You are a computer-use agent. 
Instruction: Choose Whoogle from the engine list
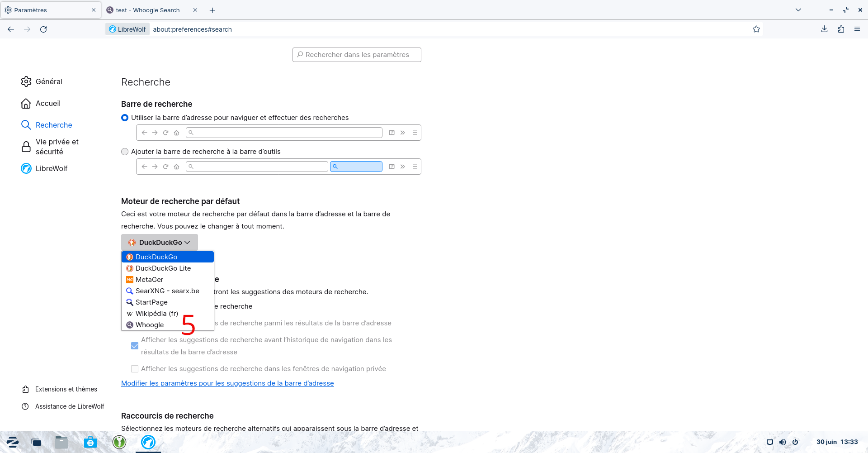click(150, 325)
